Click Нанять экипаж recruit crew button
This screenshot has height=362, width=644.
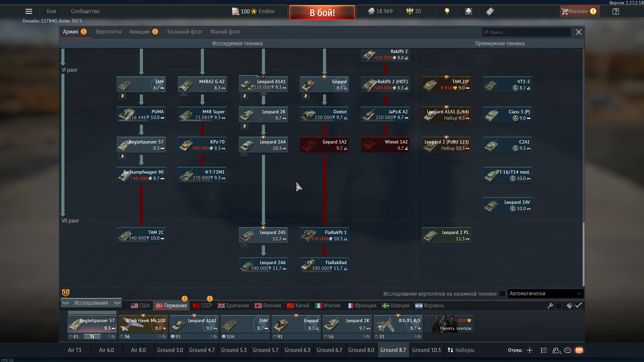(449, 324)
